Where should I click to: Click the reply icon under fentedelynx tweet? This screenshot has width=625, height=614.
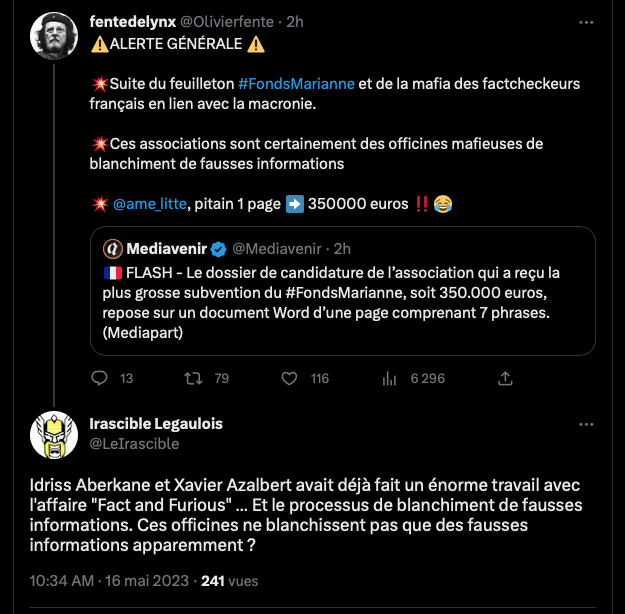coord(99,378)
